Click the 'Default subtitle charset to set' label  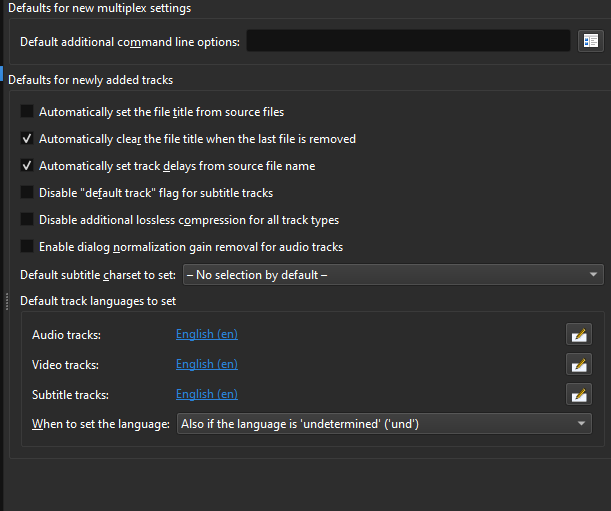pos(98,275)
